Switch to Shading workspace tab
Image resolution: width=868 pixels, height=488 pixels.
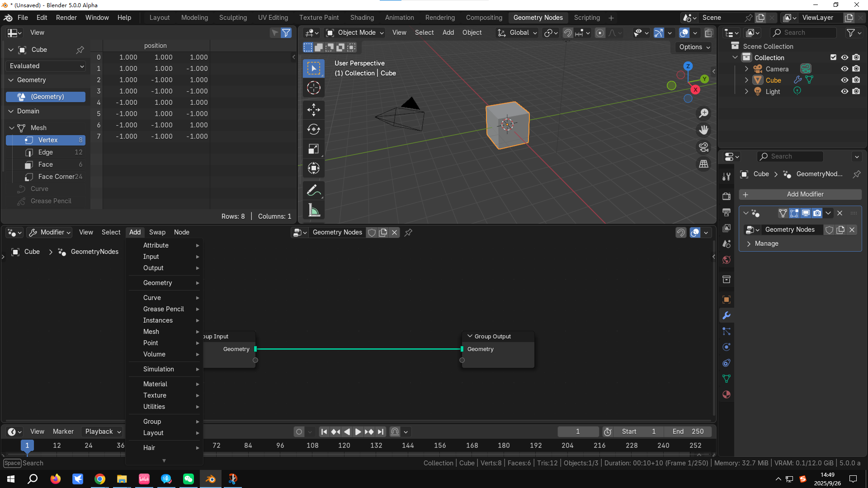pos(362,18)
